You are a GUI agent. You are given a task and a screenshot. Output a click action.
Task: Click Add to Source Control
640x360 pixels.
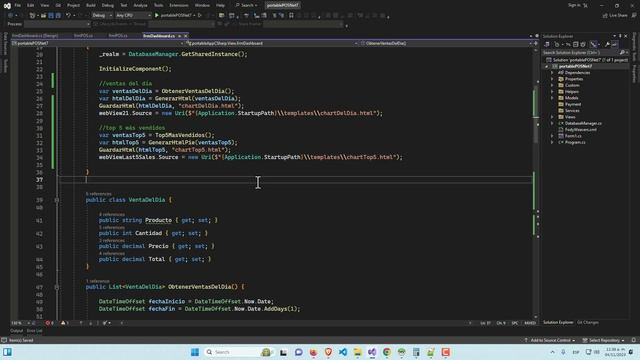550,340
